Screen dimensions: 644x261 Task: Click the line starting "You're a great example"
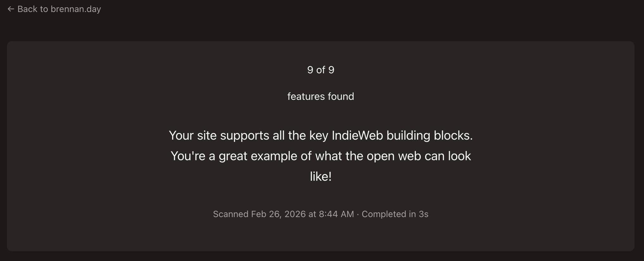pos(320,156)
